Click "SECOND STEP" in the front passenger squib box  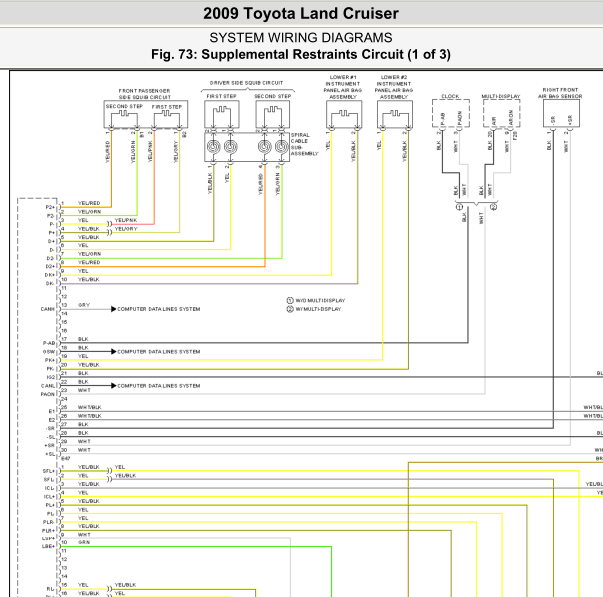click(x=124, y=106)
